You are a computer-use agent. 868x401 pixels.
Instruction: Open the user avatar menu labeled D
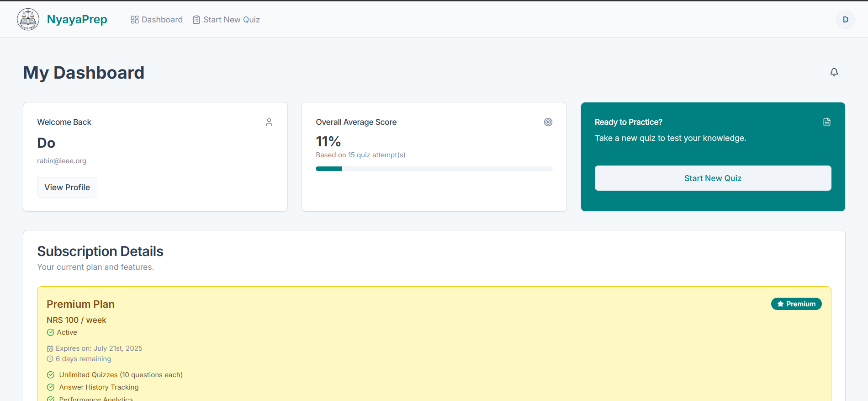pyautogui.click(x=845, y=20)
